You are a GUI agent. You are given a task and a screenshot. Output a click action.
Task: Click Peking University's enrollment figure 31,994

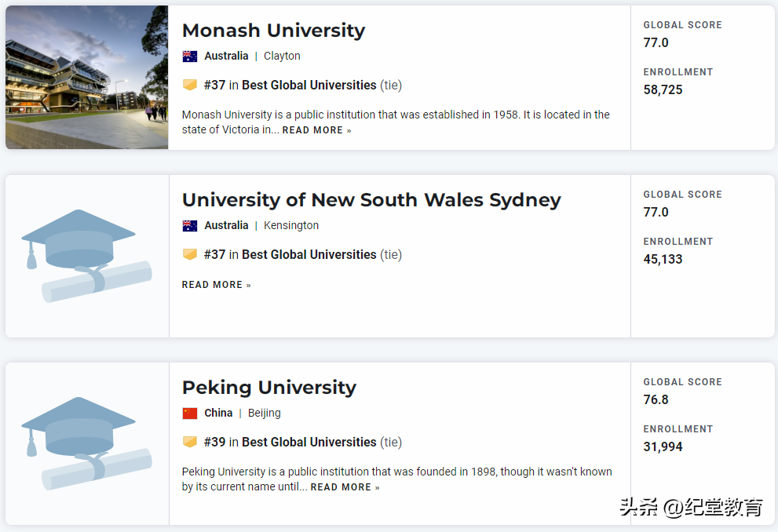663,446
